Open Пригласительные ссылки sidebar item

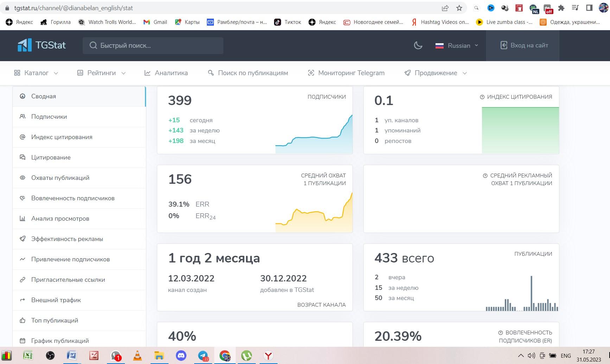pyautogui.click(x=79, y=280)
